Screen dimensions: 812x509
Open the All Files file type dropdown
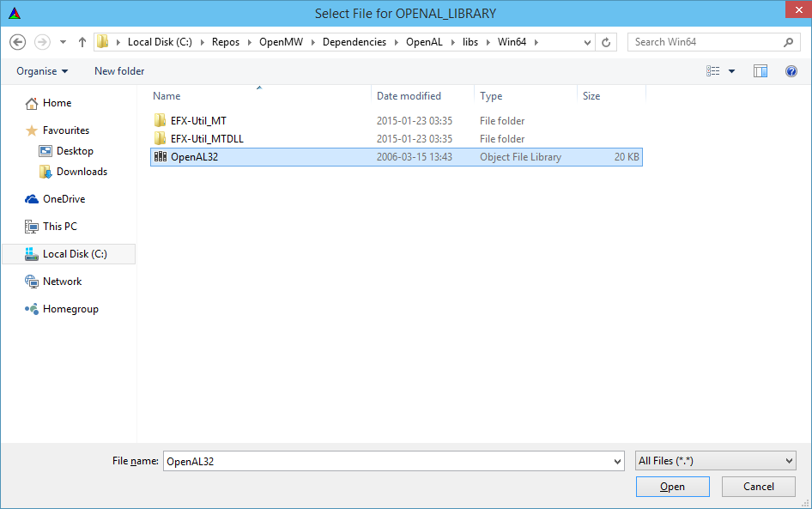coord(715,460)
